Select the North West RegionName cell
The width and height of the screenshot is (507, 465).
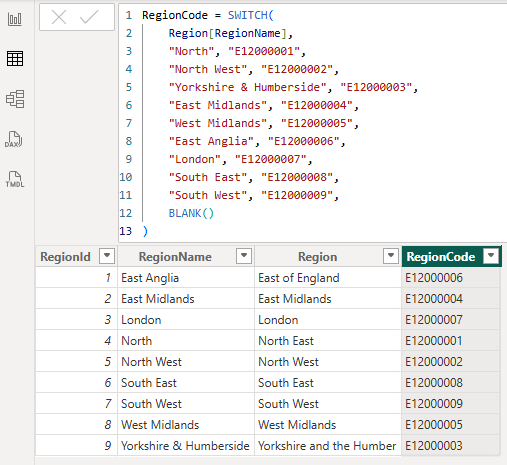[186, 362]
